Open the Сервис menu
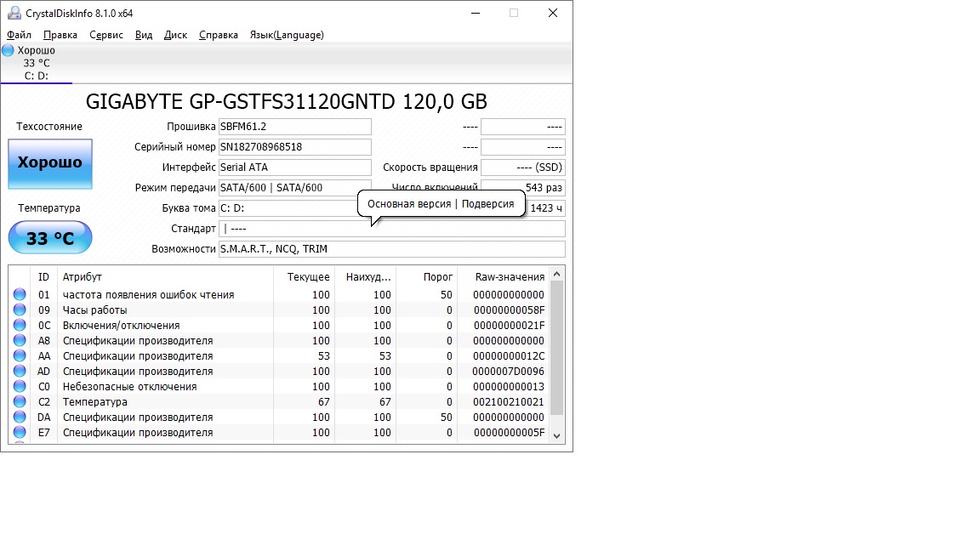Screen dimensions: 980x551 click(x=106, y=35)
